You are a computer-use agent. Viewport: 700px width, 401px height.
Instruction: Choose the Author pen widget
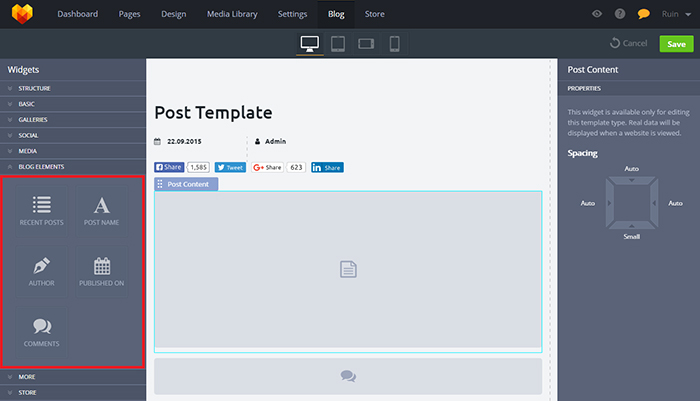[x=41, y=271]
